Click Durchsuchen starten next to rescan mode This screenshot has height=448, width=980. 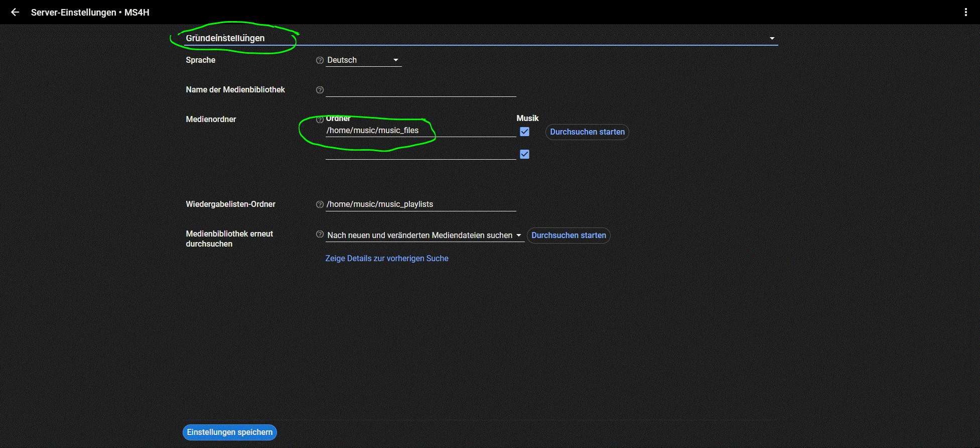(569, 236)
